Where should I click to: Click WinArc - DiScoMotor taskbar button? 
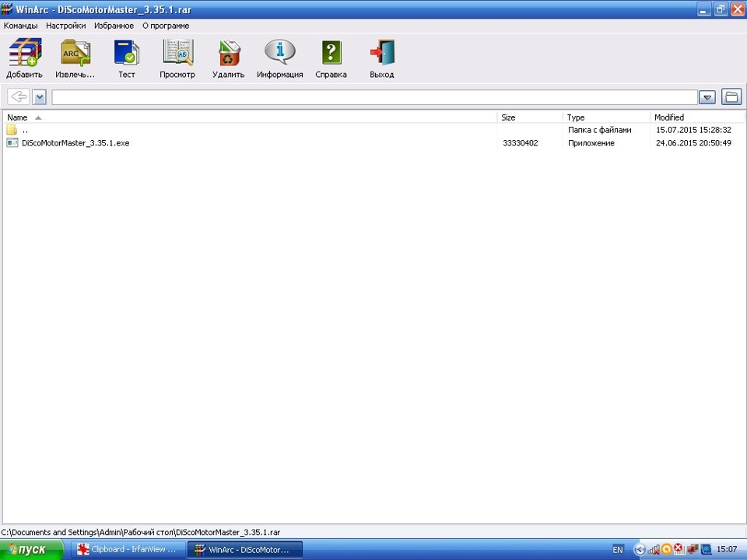pos(245,550)
